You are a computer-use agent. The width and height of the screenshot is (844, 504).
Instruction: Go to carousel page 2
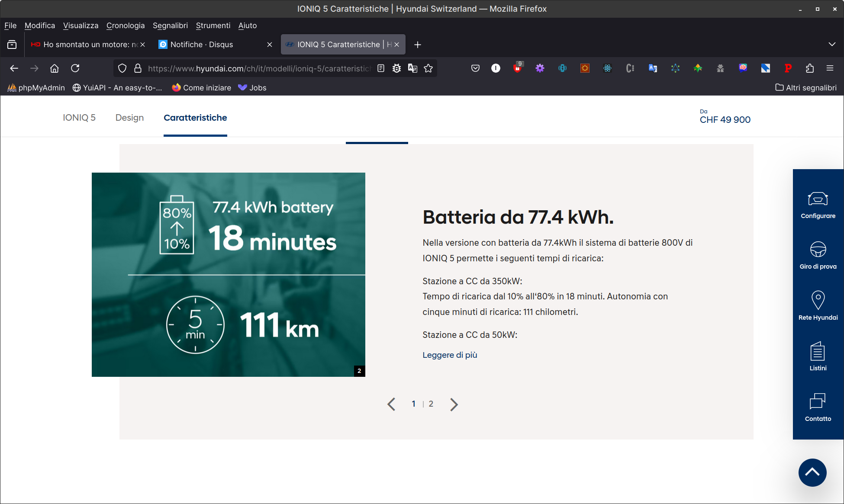point(431,404)
